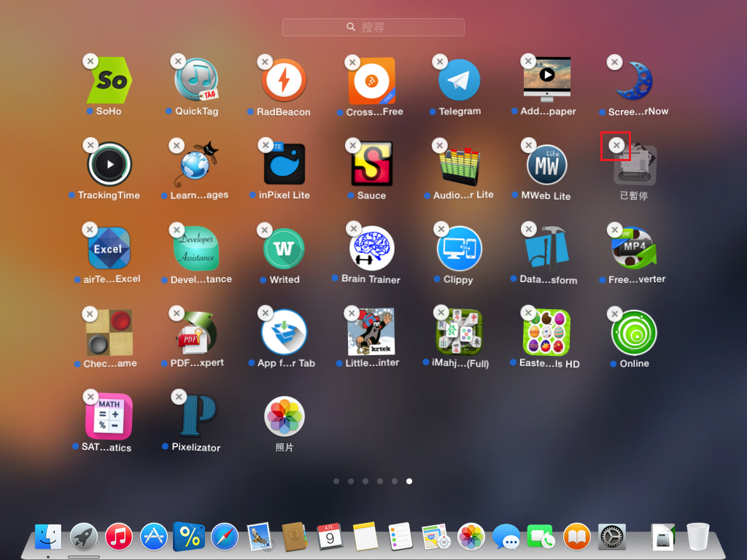Screen dimensions: 747x560
Task: Remove Audio...r Lite using its X
Action: [x=439, y=145]
